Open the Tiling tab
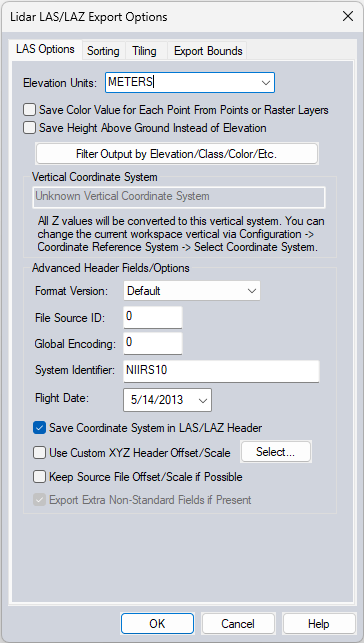364x643 pixels. [x=144, y=51]
